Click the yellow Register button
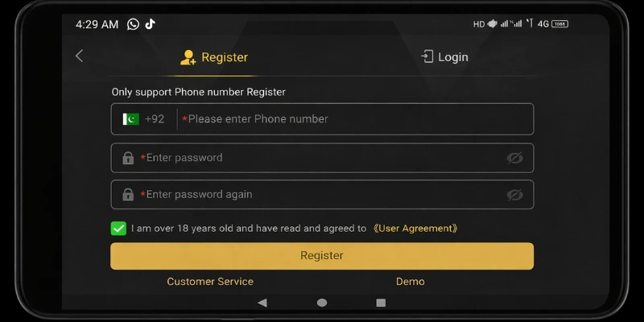Image resolution: width=644 pixels, height=322 pixels. (322, 256)
